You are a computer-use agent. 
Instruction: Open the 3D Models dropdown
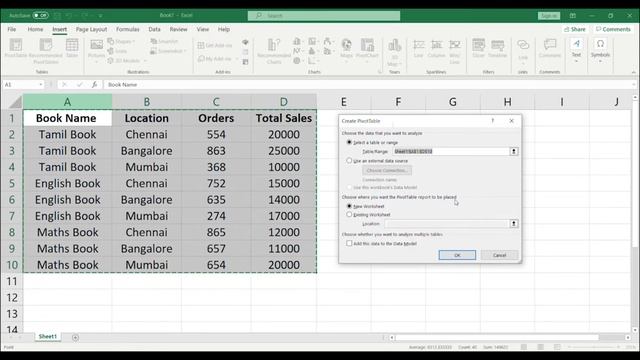coord(145,61)
